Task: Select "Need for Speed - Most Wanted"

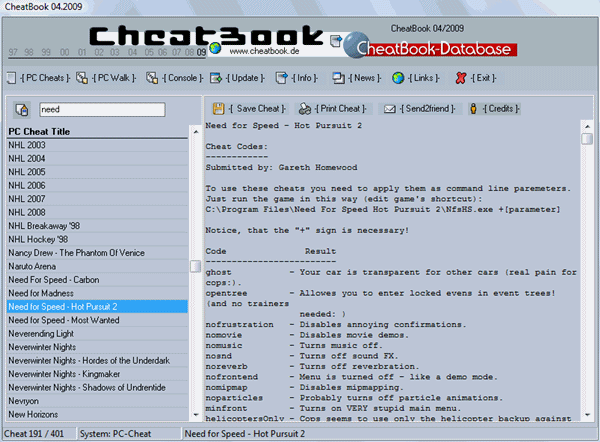Action: click(x=98, y=320)
